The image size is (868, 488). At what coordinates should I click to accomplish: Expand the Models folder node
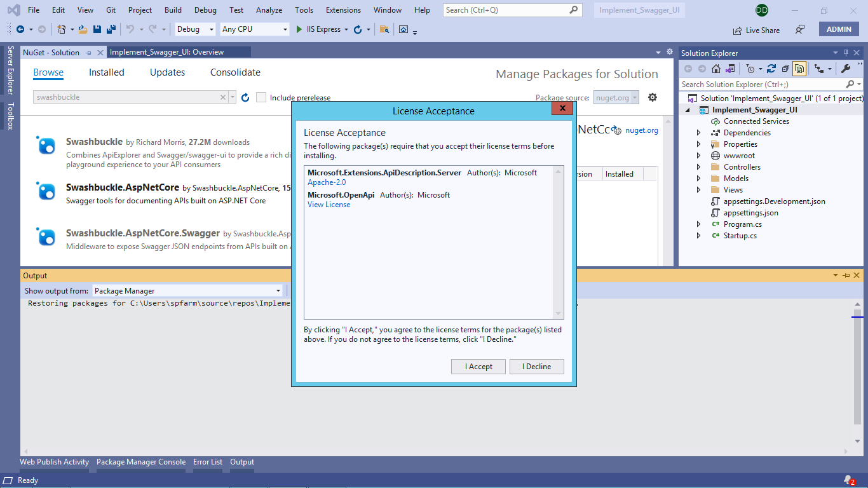[x=699, y=179]
